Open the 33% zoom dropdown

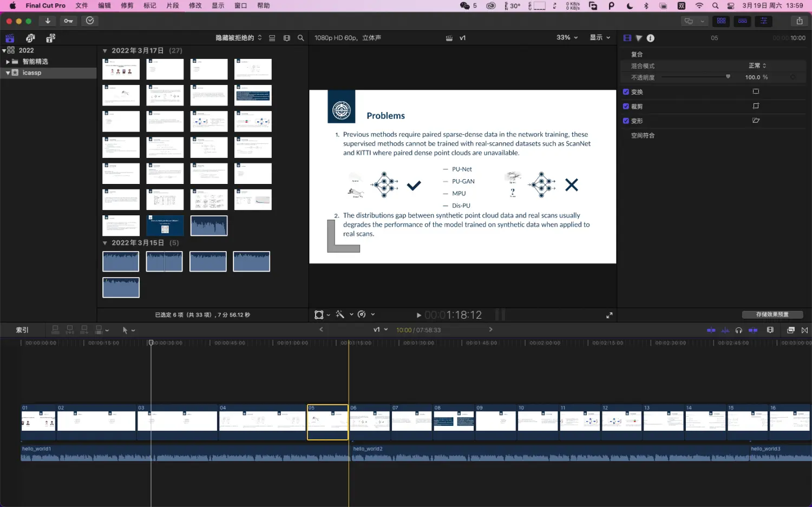click(x=567, y=38)
